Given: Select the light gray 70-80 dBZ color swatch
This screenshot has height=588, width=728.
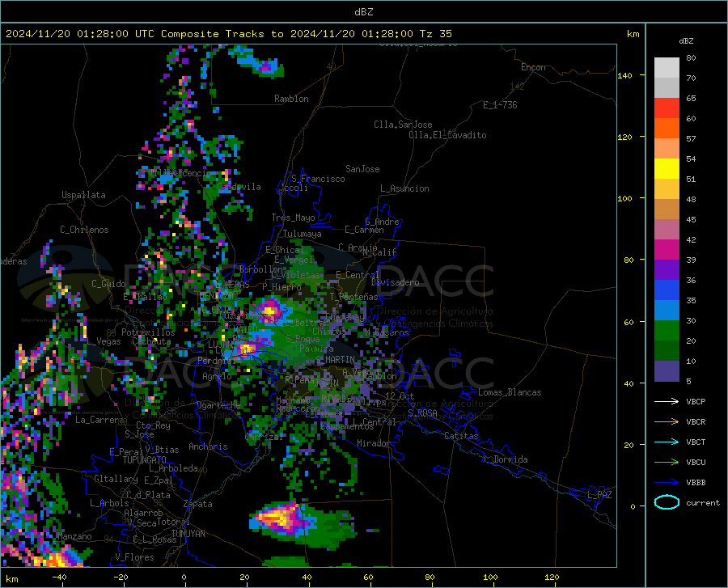Looking at the screenshot, I should click(x=667, y=67).
